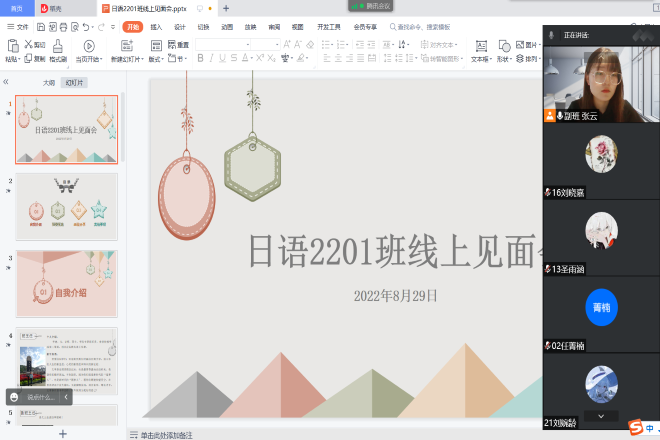Click Sogou input method tray icon
The height and width of the screenshot is (440, 660).
coord(634,428)
